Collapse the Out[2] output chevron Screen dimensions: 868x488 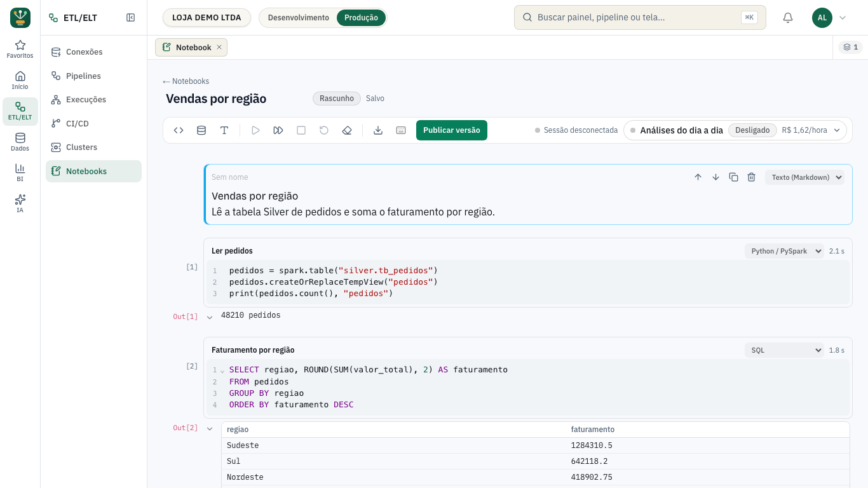click(210, 429)
